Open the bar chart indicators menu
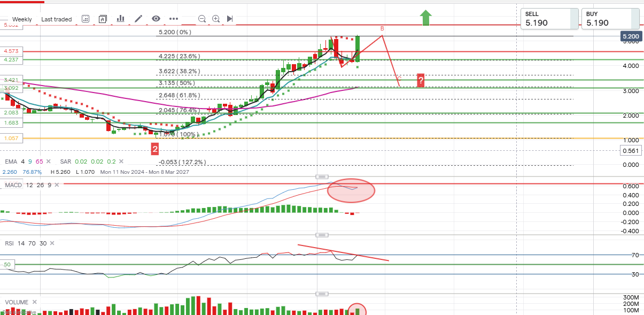The width and height of the screenshot is (644, 315). (120, 19)
